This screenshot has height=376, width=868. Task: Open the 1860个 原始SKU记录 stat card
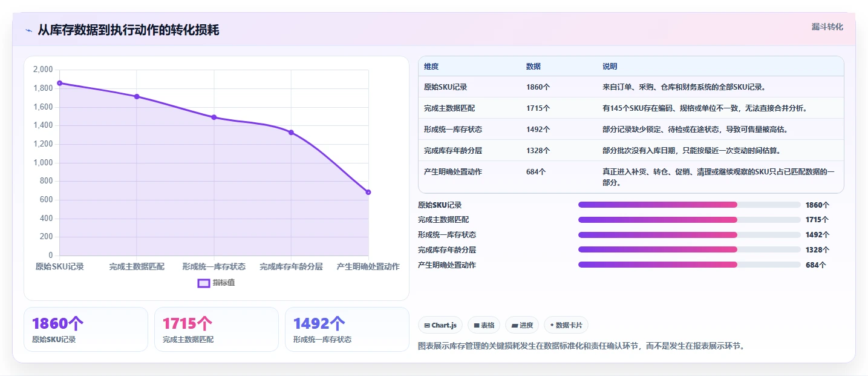click(x=86, y=329)
